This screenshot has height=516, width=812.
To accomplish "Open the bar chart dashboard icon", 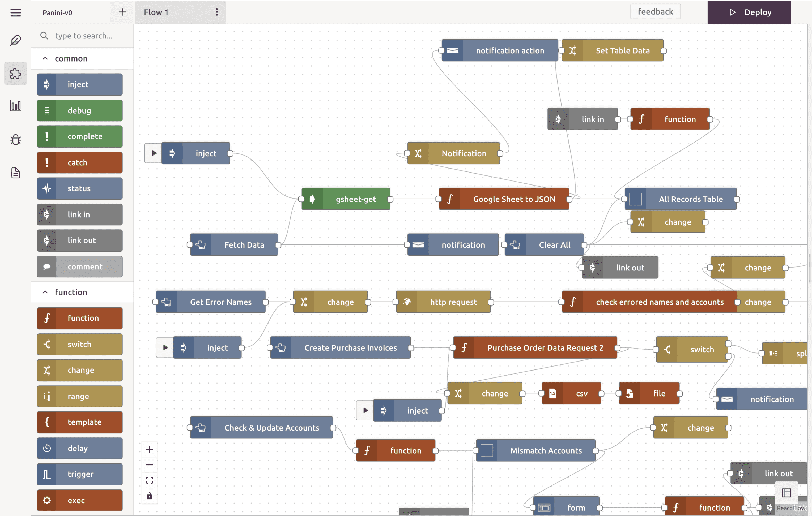I will tap(15, 106).
